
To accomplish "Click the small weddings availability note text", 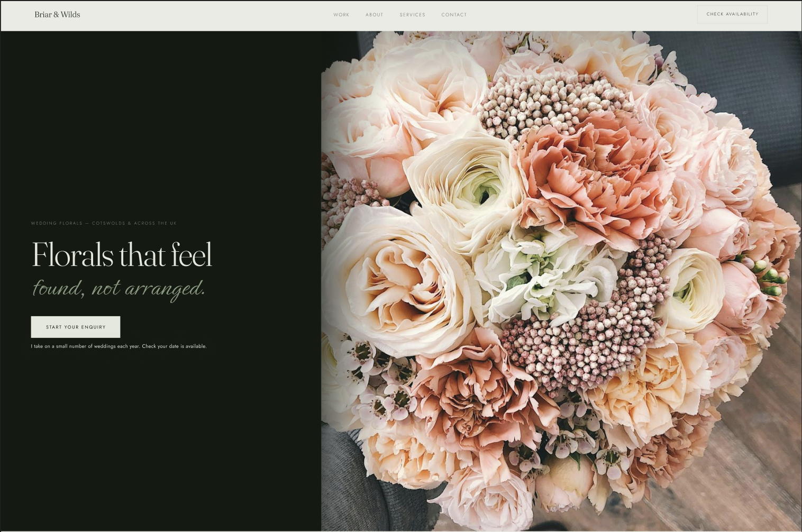I will coord(119,346).
